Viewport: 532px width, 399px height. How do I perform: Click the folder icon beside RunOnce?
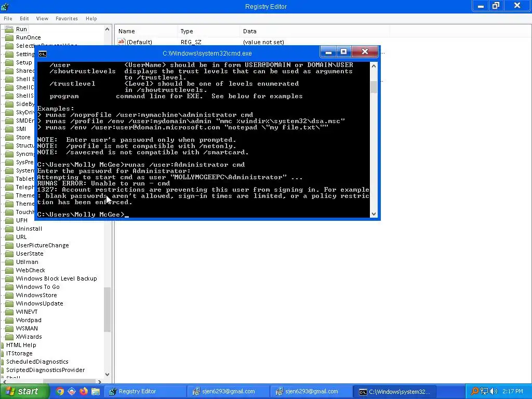pos(9,37)
